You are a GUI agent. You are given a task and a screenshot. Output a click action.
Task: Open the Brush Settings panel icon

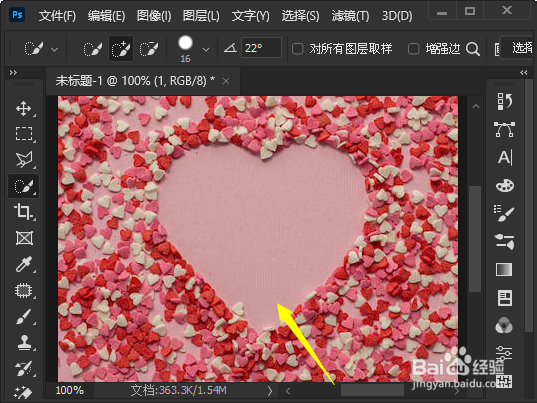[504, 242]
